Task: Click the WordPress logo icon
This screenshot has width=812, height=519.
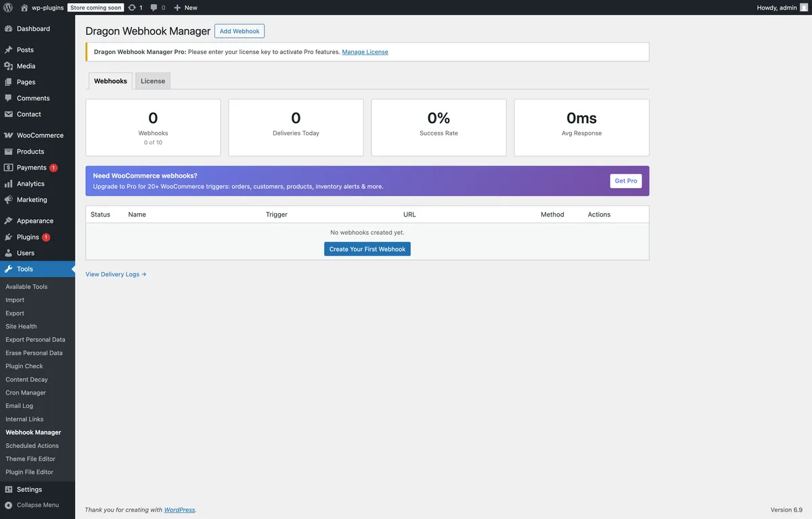Action: [x=8, y=7]
